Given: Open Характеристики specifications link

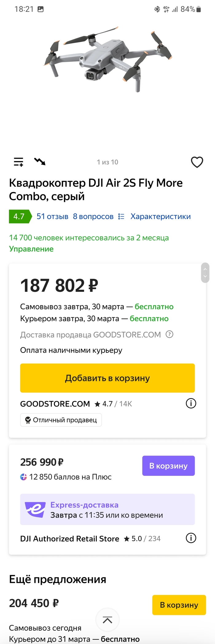Looking at the screenshot, I should pyautogui.click(x=160, y=217).
